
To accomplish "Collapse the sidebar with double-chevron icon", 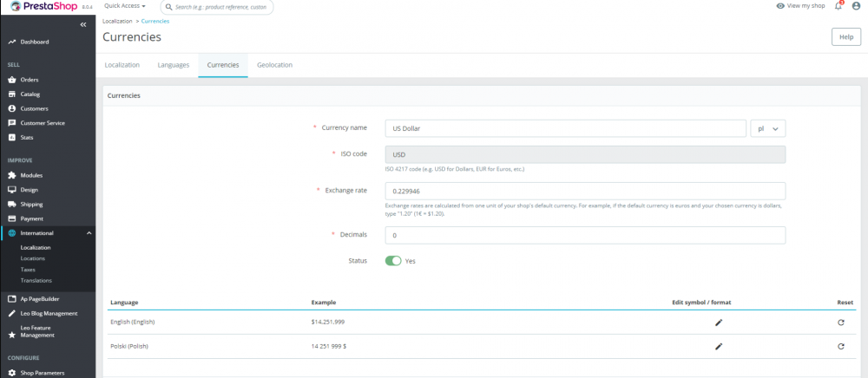I will coord(83,25).
